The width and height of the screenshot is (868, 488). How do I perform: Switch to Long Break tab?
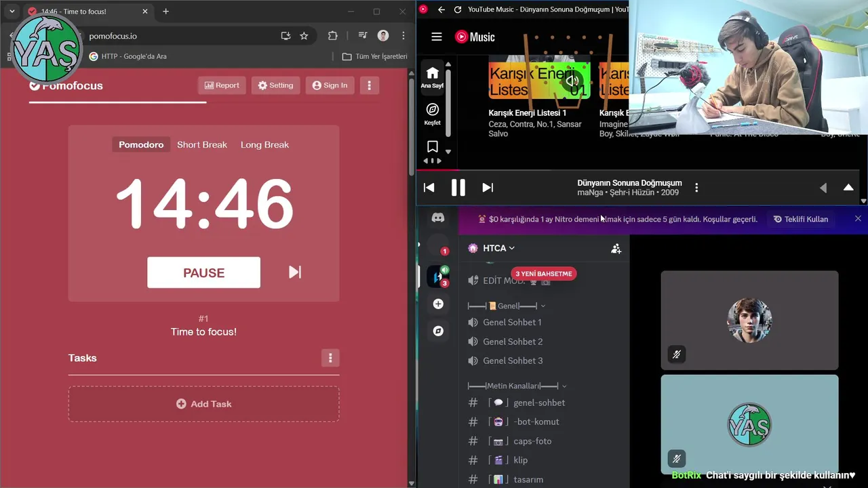tap(264, 145)
